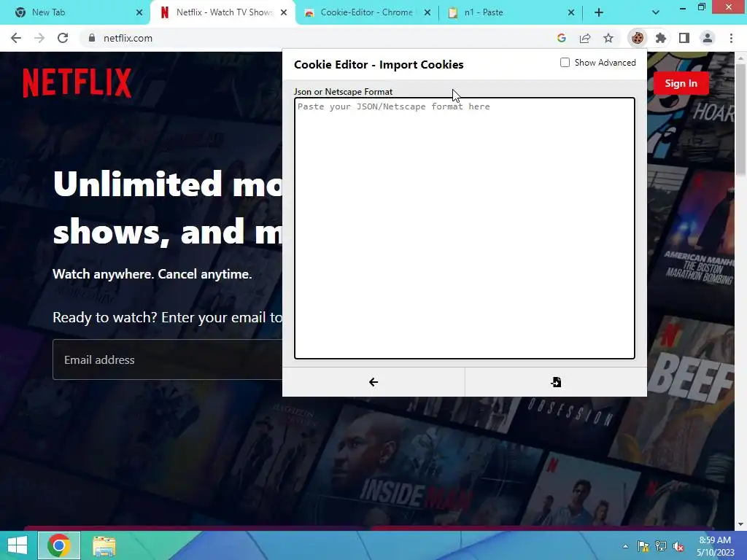Close the n1 - Paste tab

pos(571,12)
